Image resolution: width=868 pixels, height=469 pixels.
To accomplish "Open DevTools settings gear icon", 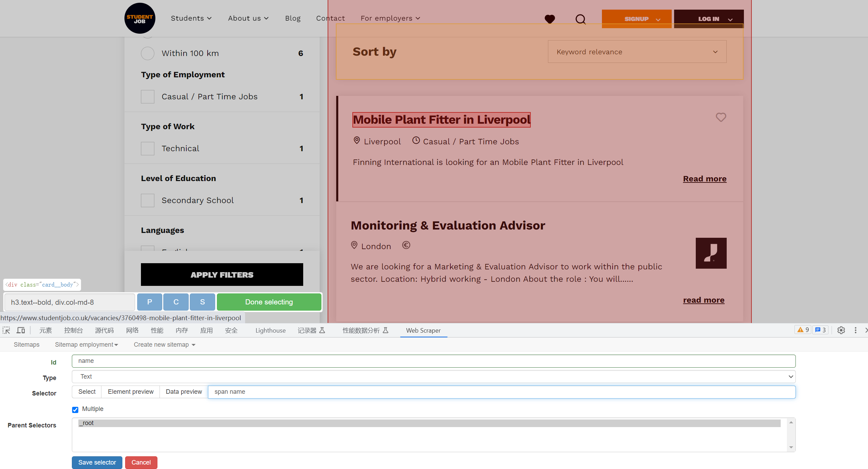I will [x=841, y=330].
